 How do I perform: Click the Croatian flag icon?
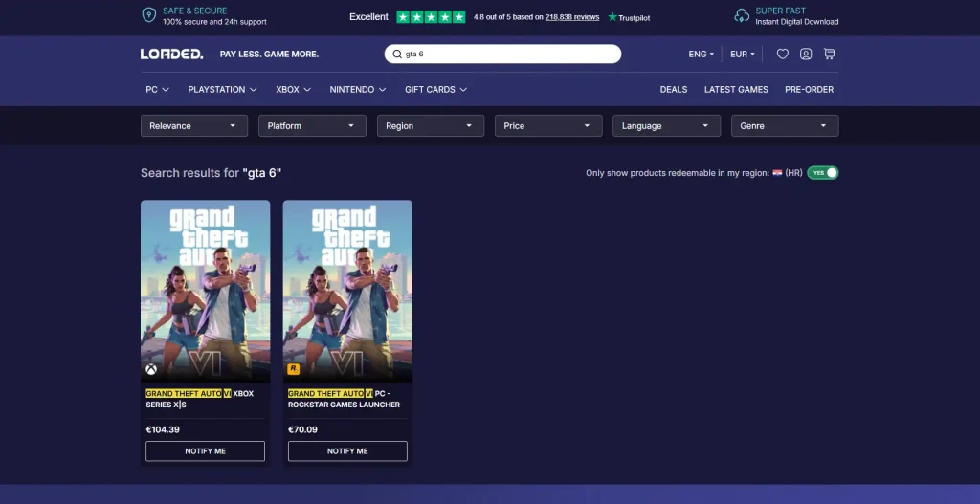point(777,173)
